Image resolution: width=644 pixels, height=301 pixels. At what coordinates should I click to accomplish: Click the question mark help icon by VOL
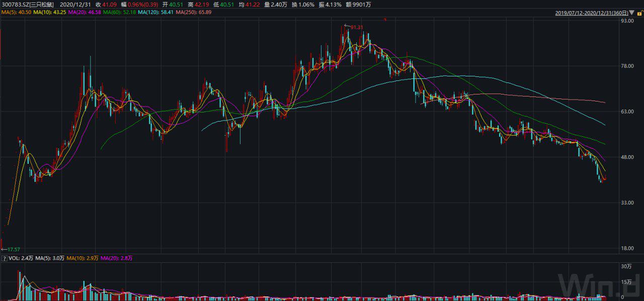[x=5, y=258]
